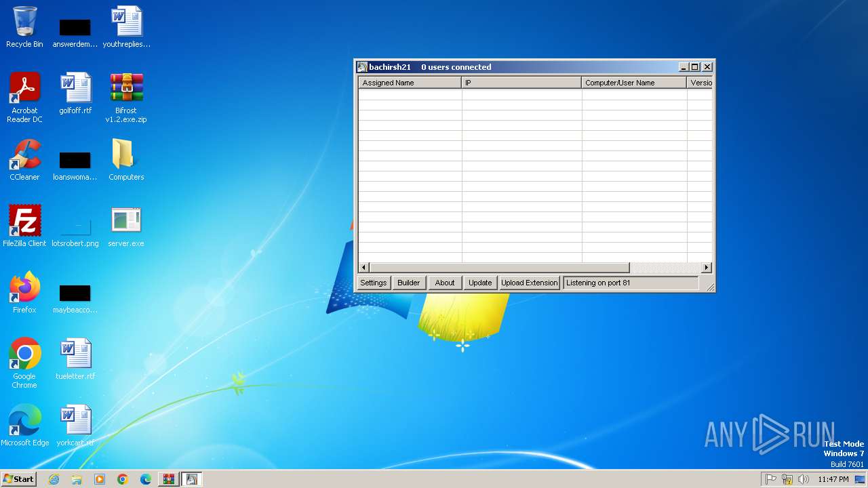Screen dimensions: 868x488
Task: Open the server Builder
Action: coord(408,283)
